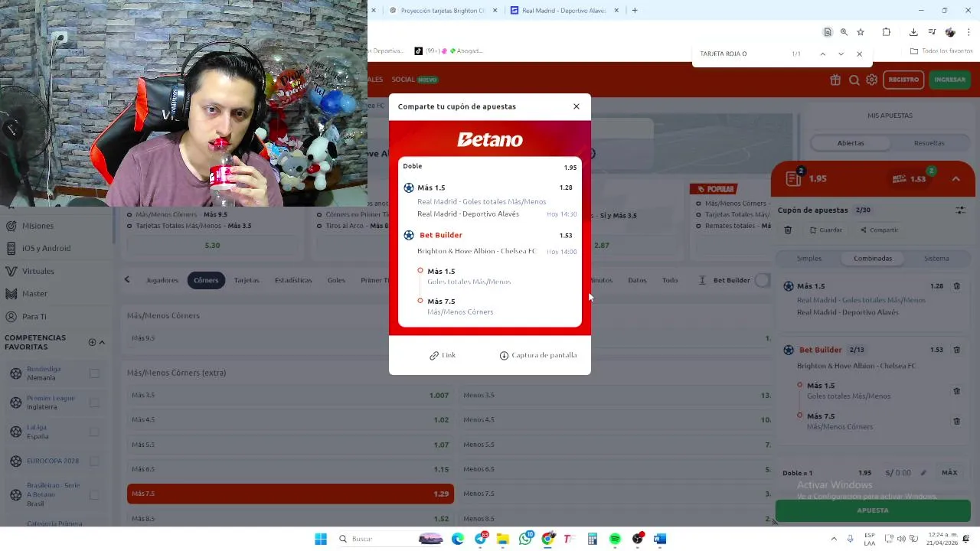
Task: Select Menos 6.5 corners odds
Action: pos(616,469)
